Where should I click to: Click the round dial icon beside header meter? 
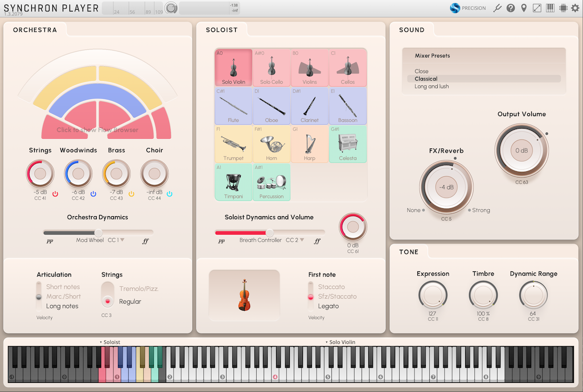171,8
